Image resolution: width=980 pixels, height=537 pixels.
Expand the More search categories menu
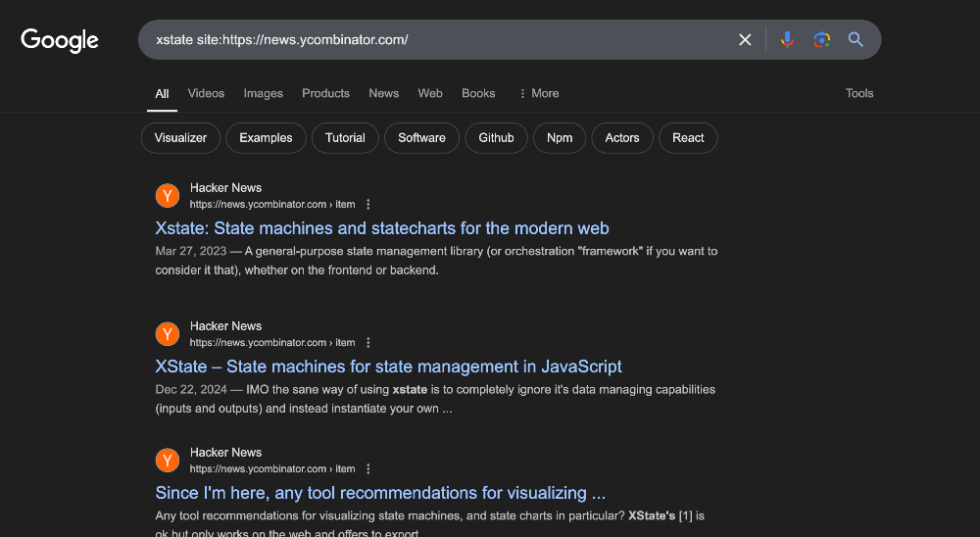click(x=538, y=93)
